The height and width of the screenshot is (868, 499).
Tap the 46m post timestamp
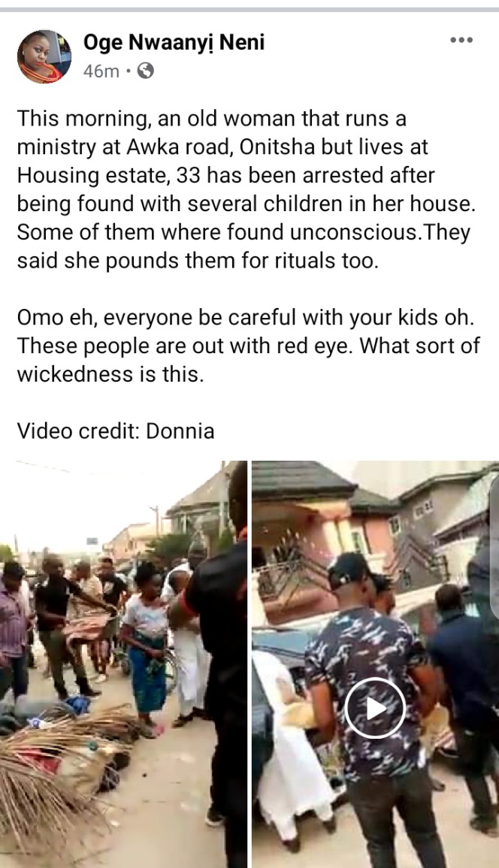click(x=101, y=71)
